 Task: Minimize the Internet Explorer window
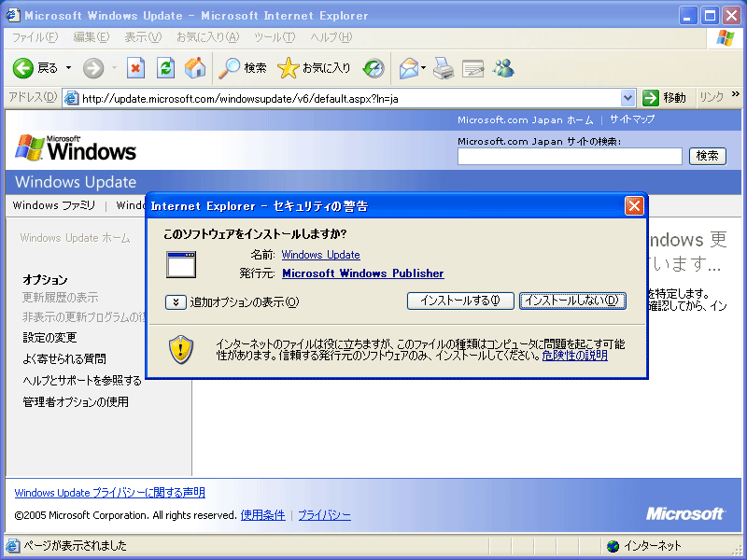click(688, 16)
